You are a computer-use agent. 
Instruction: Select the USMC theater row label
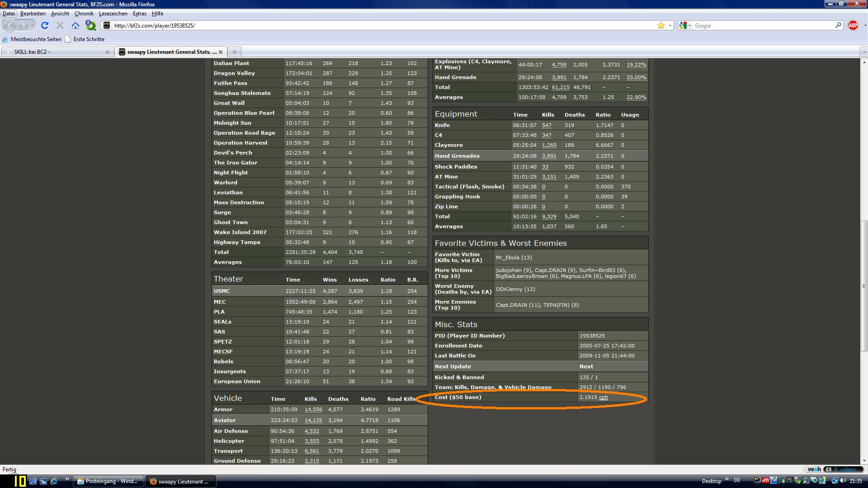[x=222, y=291]
